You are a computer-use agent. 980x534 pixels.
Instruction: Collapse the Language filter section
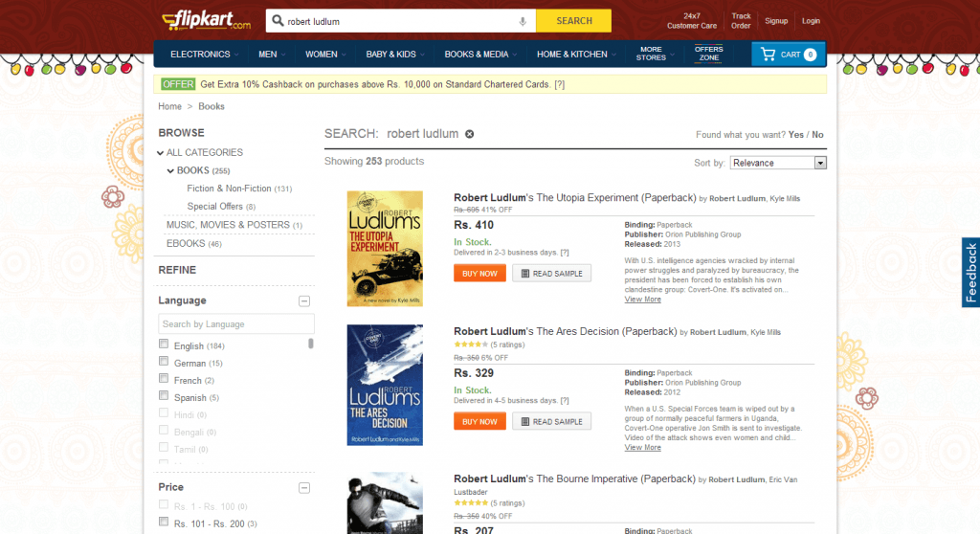pyautogui.click(x=304, y=300)
